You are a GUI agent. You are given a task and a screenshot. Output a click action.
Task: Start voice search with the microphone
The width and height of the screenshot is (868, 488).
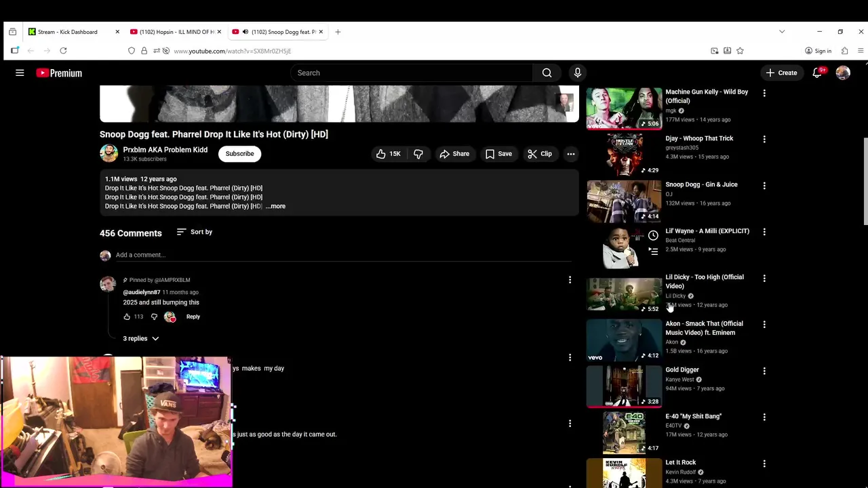(577, 73)
